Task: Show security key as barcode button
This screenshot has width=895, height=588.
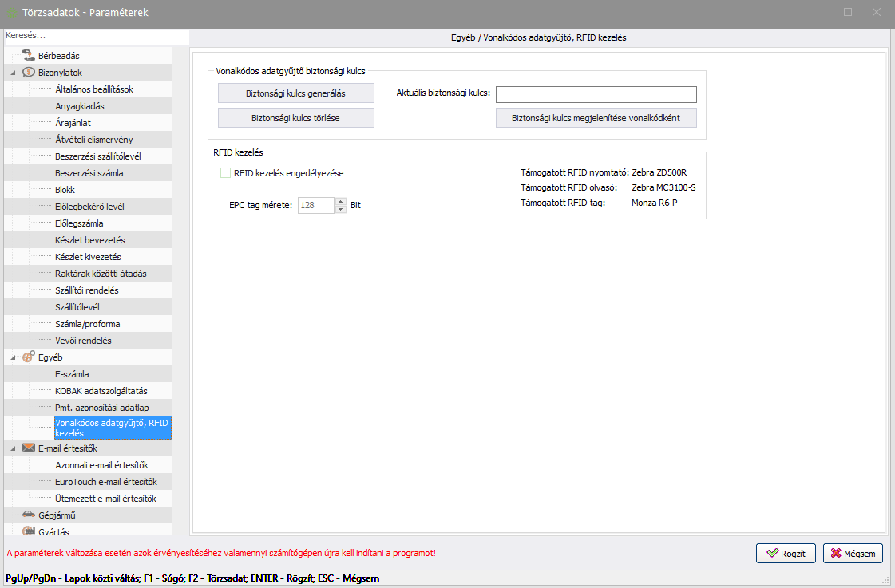Action: (x=596, y=118)
